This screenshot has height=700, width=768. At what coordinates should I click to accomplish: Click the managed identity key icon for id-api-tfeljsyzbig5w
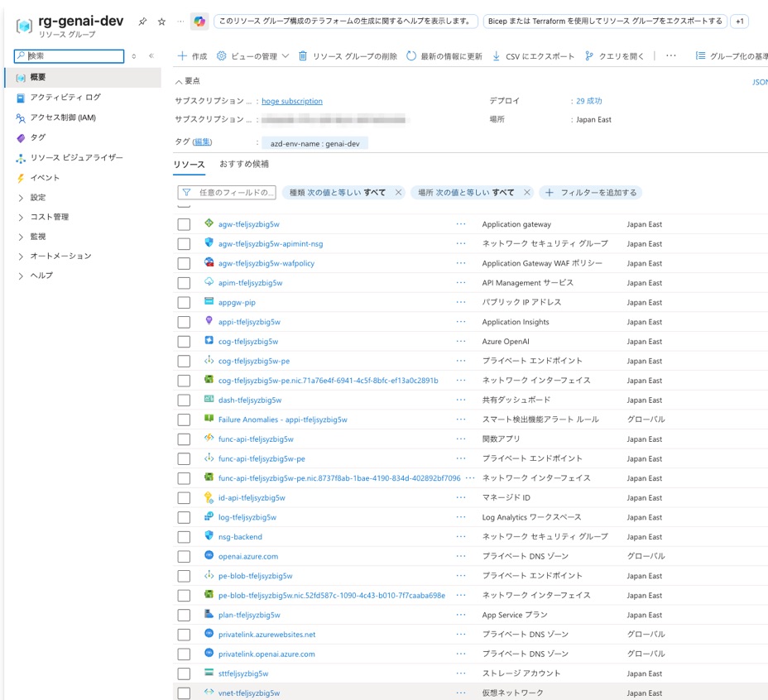point(209,497)
